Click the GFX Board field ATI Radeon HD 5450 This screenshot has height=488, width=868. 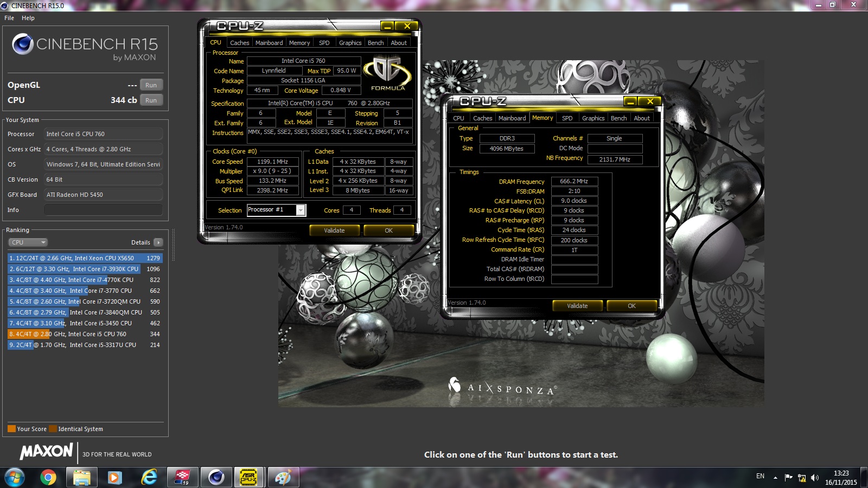(x=103, y=195)
